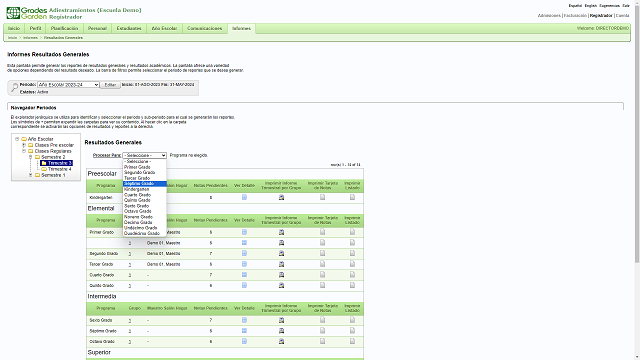Open the Comunicaciones tab

(204, 29)
